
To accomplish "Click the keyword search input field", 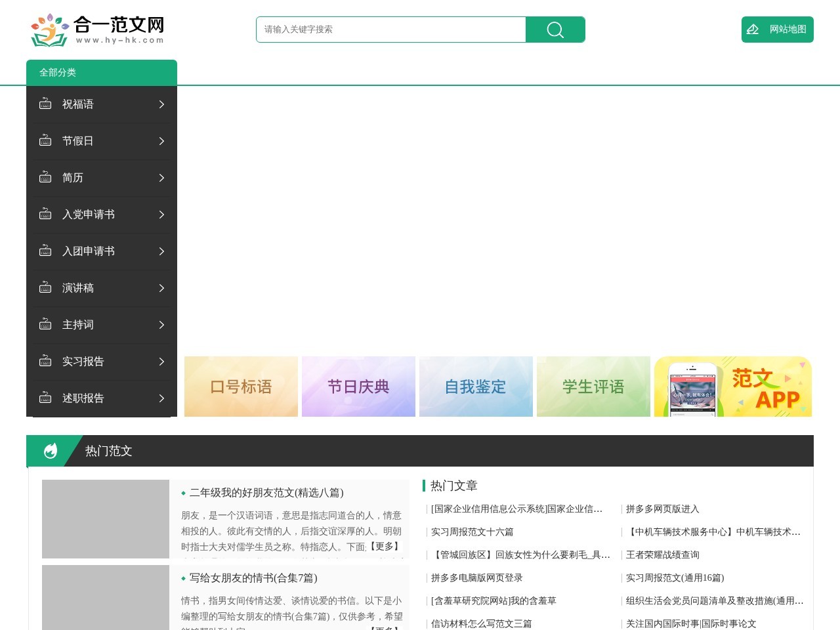I will pos(391,30).
